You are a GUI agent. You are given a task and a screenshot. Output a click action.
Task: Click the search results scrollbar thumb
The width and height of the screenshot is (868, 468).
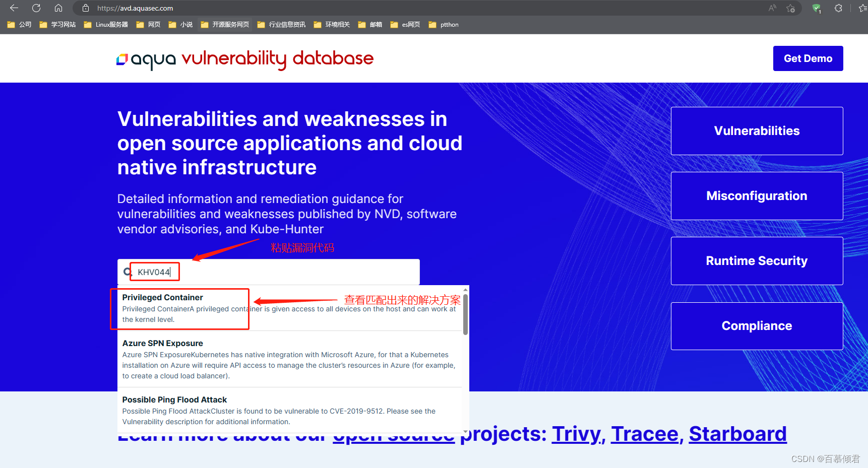pos(465,314)
